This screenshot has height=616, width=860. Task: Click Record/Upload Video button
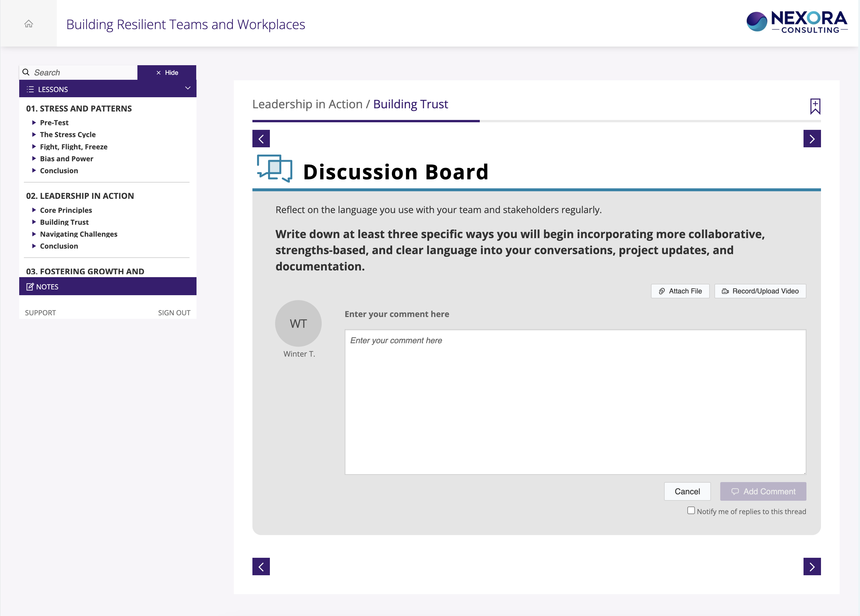[760, 291]
